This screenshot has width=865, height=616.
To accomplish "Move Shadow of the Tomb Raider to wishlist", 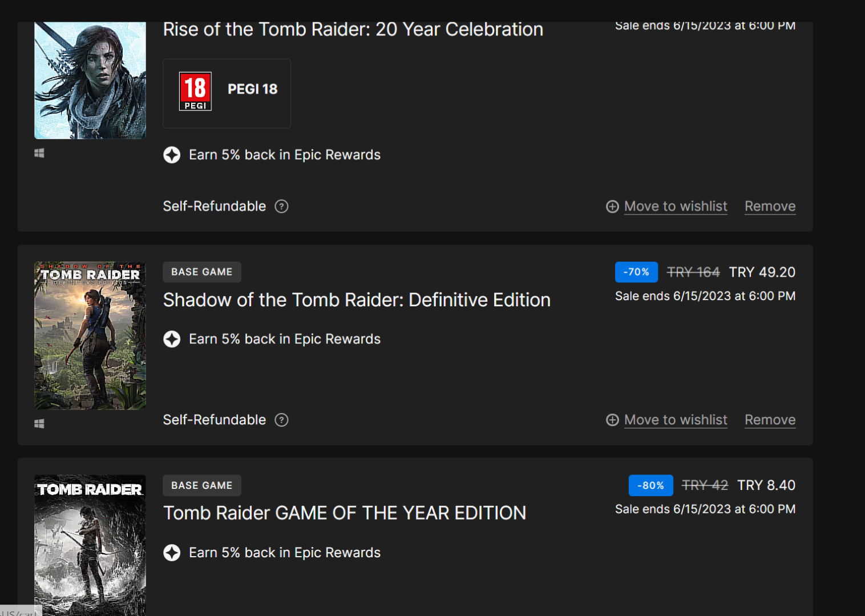I will point(675,420).
